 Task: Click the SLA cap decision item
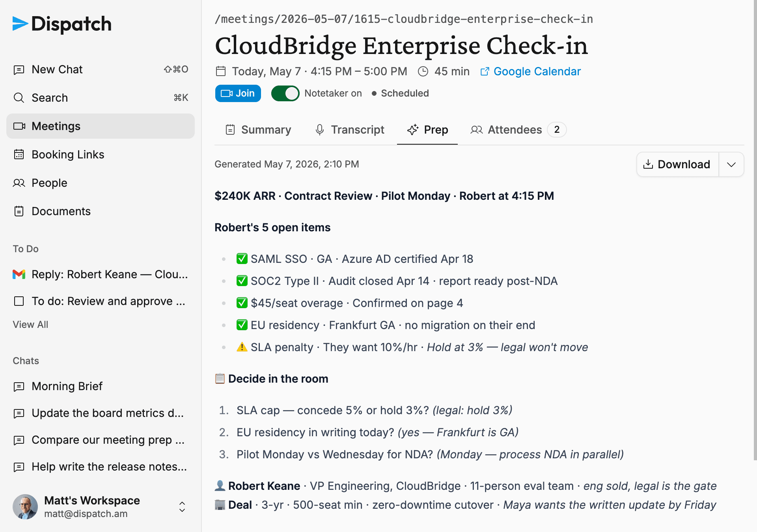pos(374,410)
